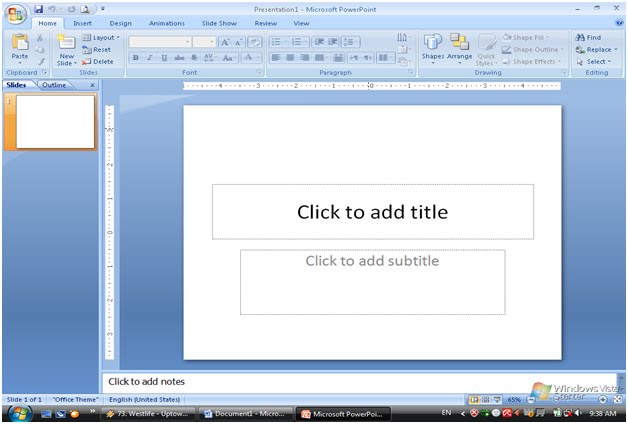Image resolution: width=628 pixels, height=424 pixels.
Task: Add a New Slide with the icon
Action: tap(66, 43)
